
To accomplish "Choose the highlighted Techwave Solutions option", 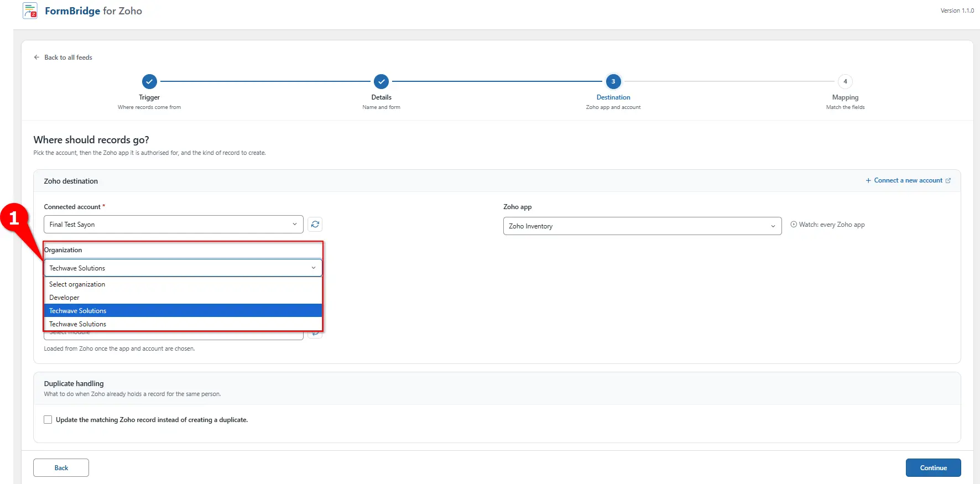I will point(183,311).
